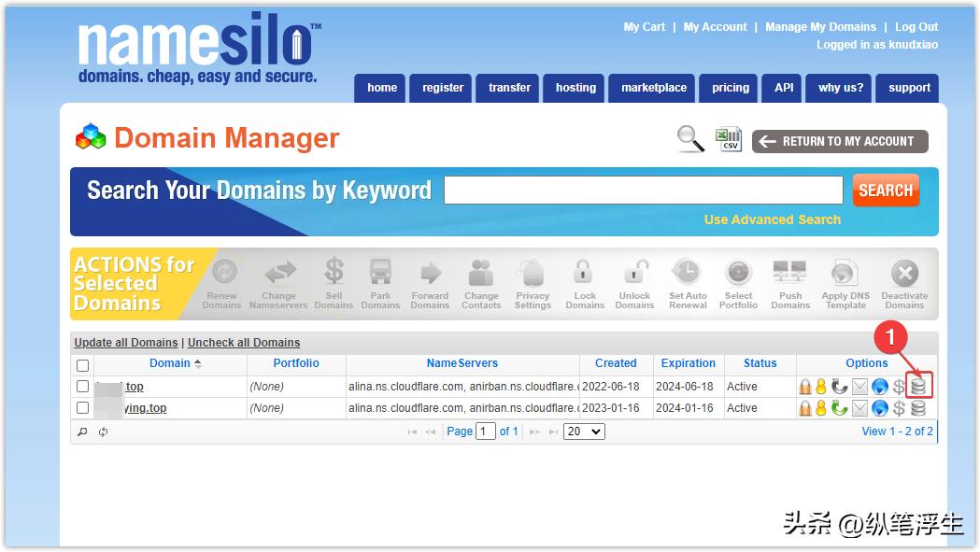Open the home tab

(x=380, y=88)
